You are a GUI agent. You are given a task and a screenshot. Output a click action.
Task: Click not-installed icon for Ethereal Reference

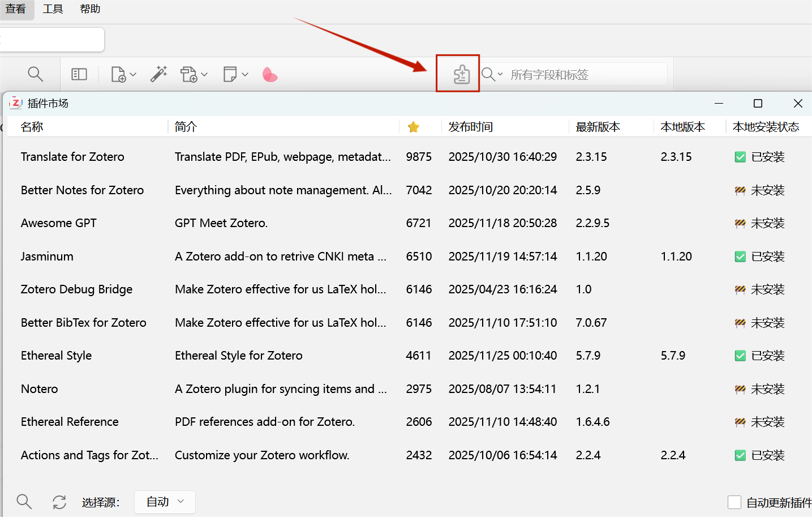click(740, 422)
